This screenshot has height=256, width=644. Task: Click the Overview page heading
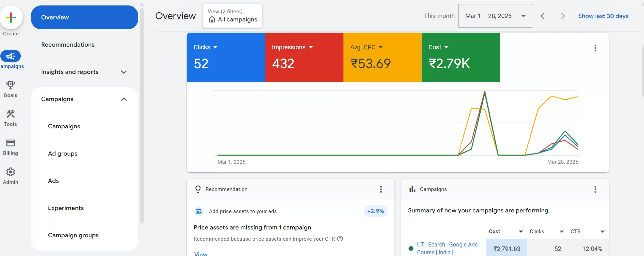[175, 16]
